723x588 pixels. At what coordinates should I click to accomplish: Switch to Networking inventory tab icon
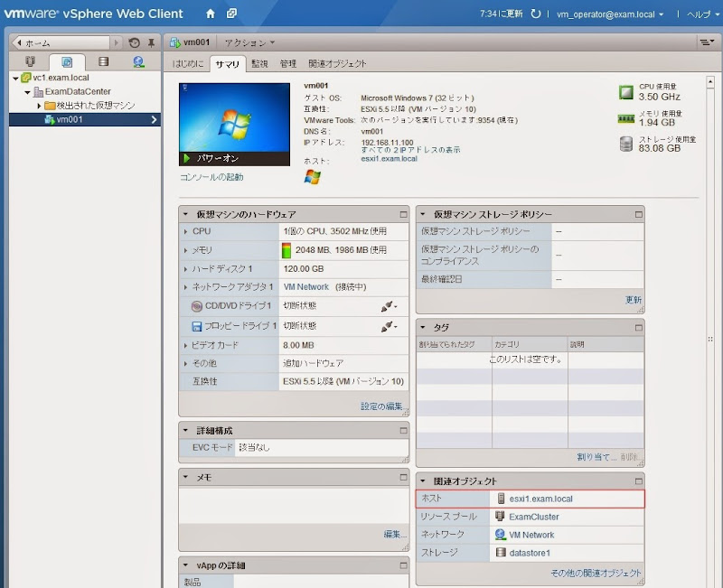tap(138, 61)
